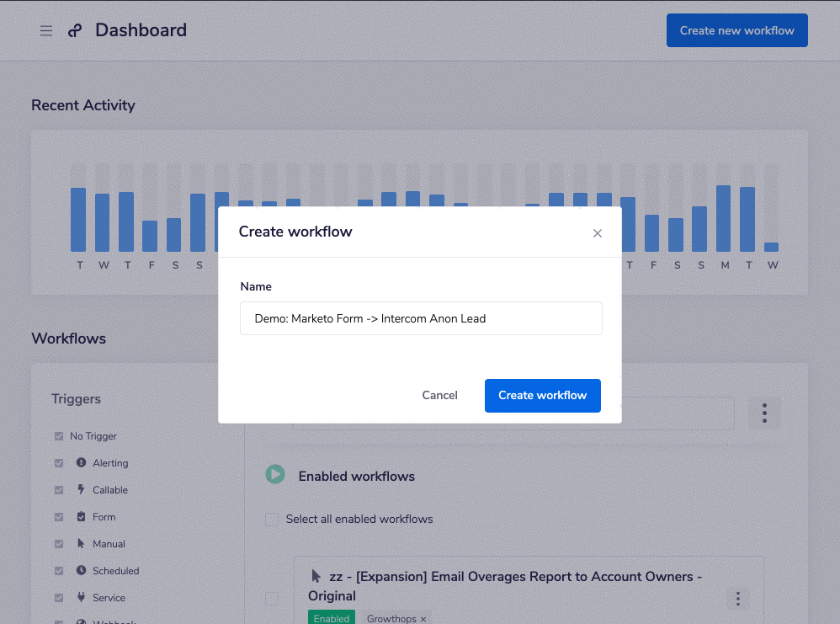Click the Form clipboard icon
Viewport: 840px width, 624px height.
tap(81, 516)
